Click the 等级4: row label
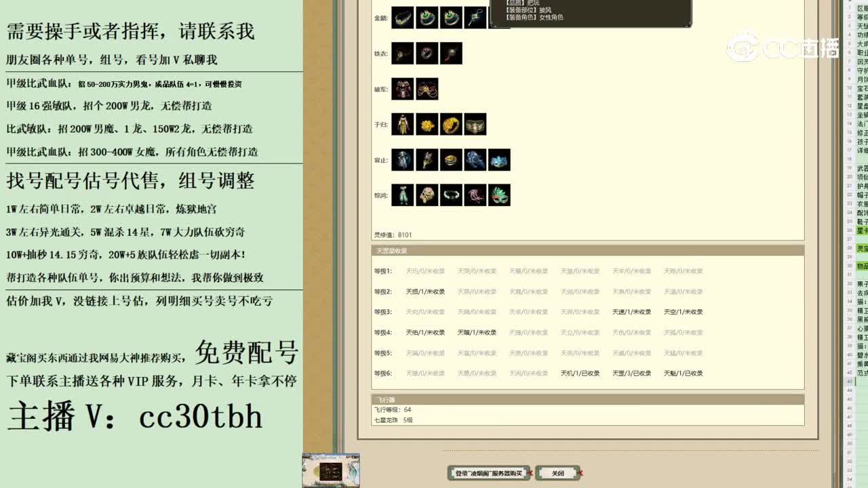Image resolution: width=868 pixels, height=488 pixels. (x=382, y=333)
